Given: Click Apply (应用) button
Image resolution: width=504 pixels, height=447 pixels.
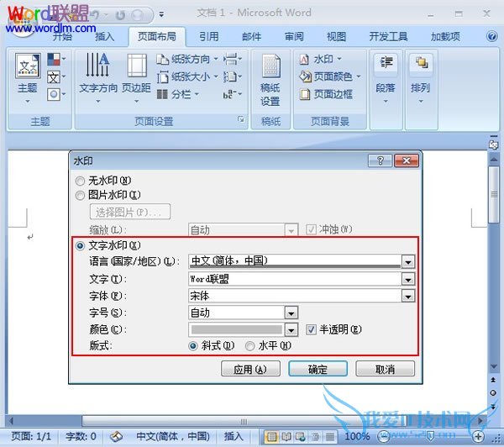Looking at the screenshot, I should point(250,369).
